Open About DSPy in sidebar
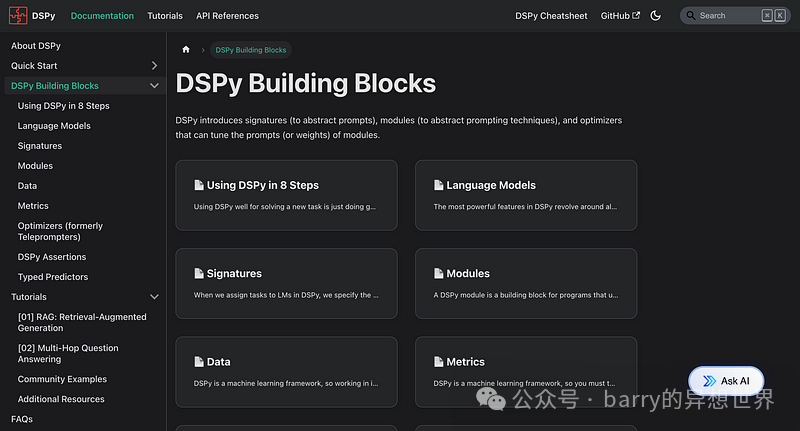The height and width of the screenshot is (431, 800). (x=36, y=46)
